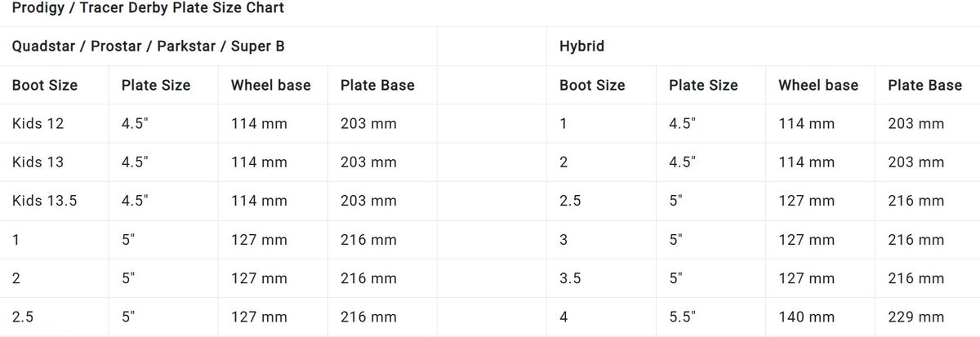Click the left table Boot Size header

pos(45,85)
